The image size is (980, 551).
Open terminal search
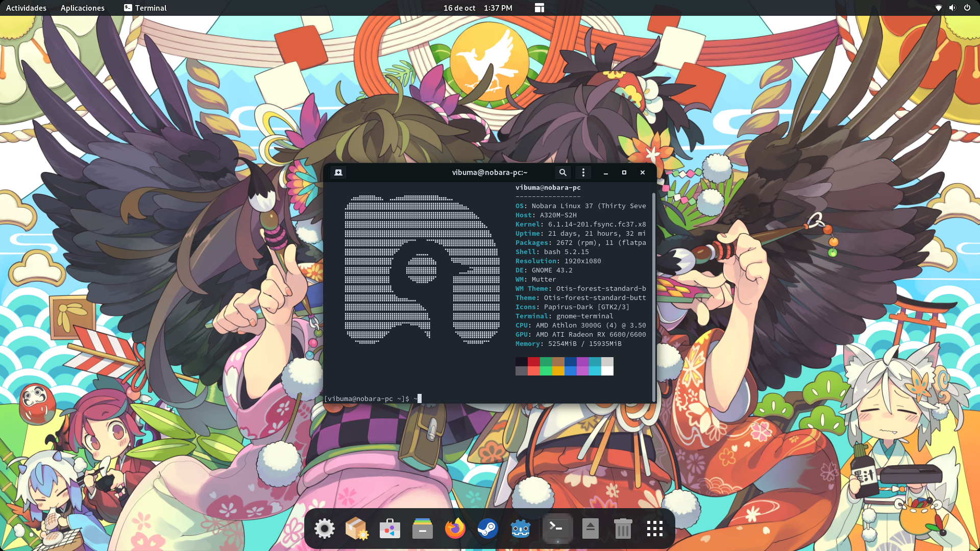pyautogui.click(x=562, y=172)
